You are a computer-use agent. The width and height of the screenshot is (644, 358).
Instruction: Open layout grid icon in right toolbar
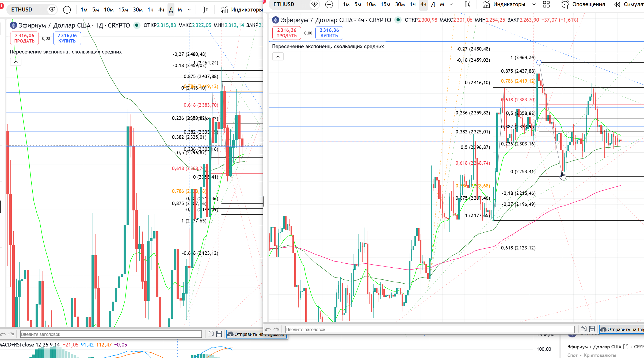pos(546,4)
